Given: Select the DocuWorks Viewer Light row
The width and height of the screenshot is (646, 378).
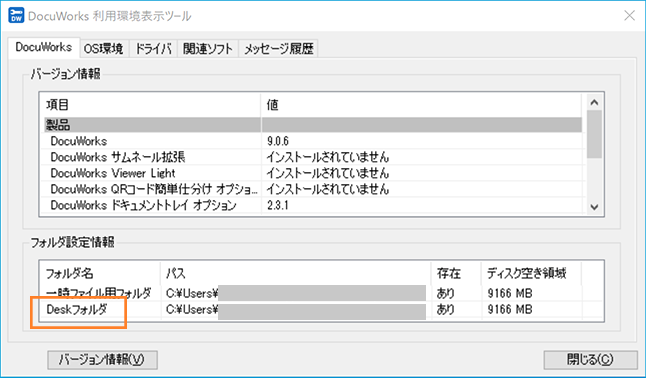Looking at the screenshot, I should [x=312, y=173].
